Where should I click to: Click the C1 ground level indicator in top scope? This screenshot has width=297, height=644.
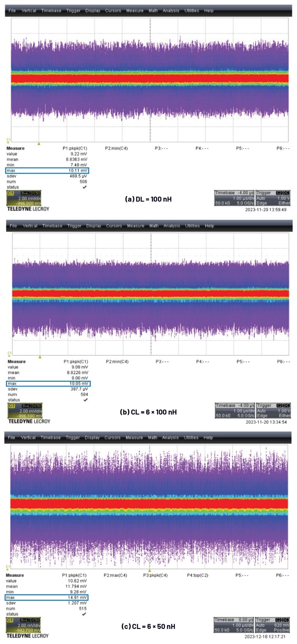tap(8, 140)
